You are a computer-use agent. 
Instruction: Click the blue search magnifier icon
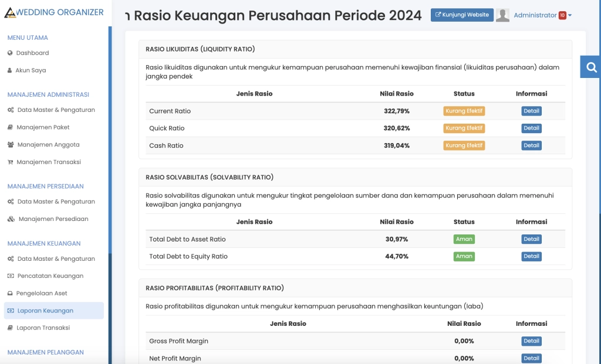pos(590,67)
